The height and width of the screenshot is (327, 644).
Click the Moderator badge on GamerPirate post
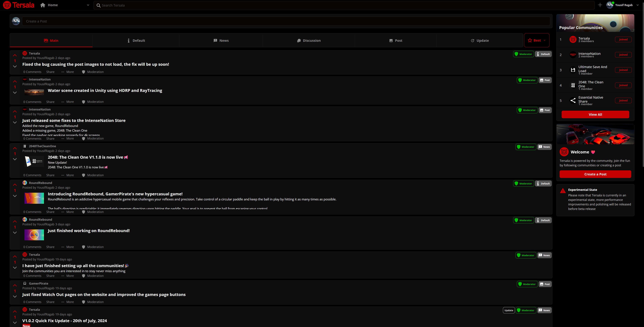[527, 284]
